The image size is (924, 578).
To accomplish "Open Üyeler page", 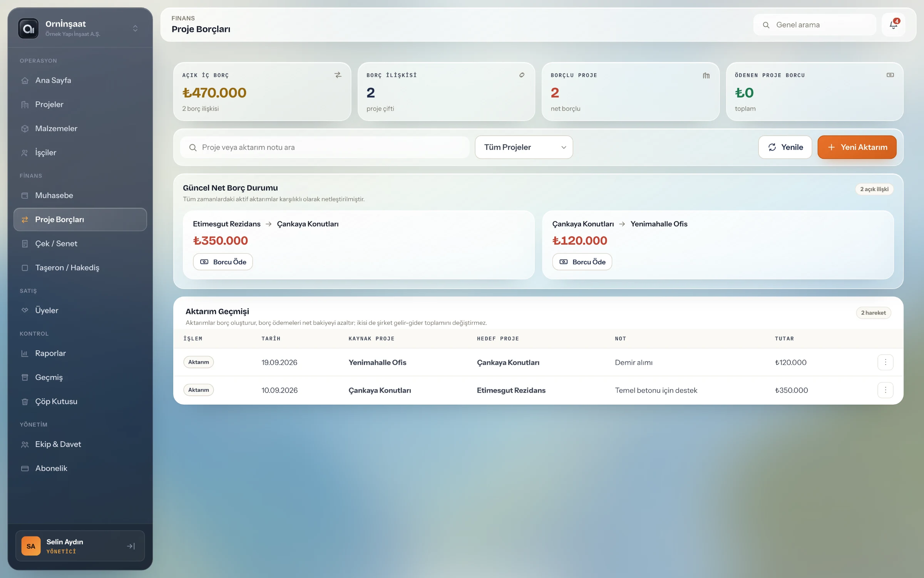I will coord(80,310).
